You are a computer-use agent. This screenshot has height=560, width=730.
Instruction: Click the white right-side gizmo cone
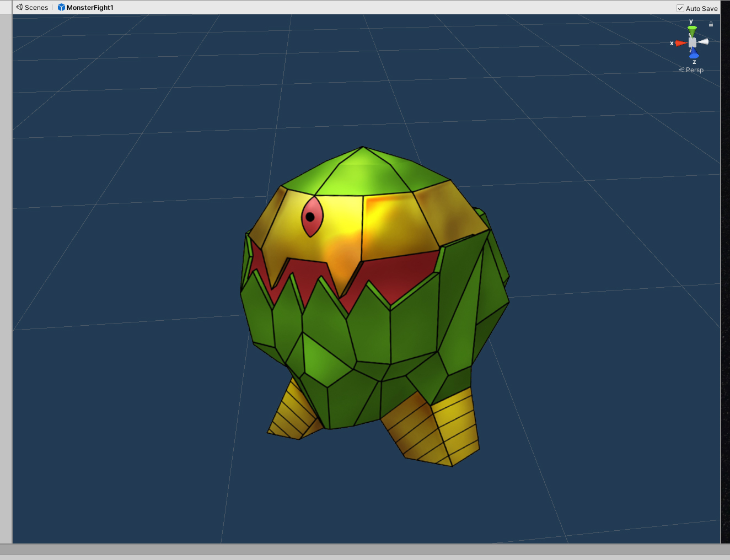tap(704, 42)
